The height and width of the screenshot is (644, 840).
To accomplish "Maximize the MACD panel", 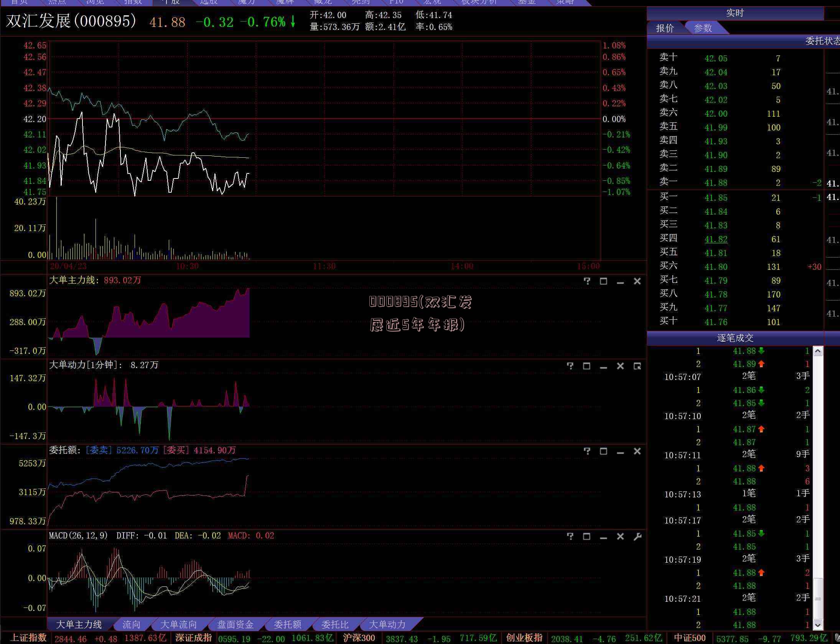I will 586,537.
